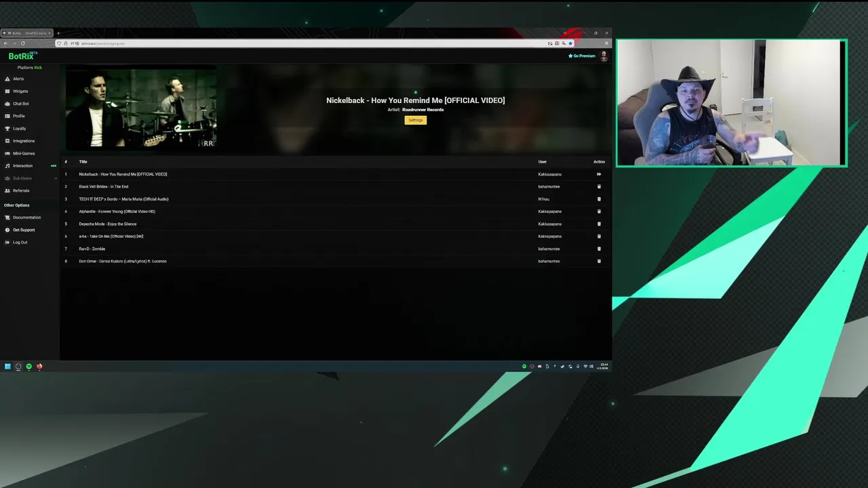Skip the Nickelback song with the fast-forward icon
868x488 pixels.
click(599, 174)
